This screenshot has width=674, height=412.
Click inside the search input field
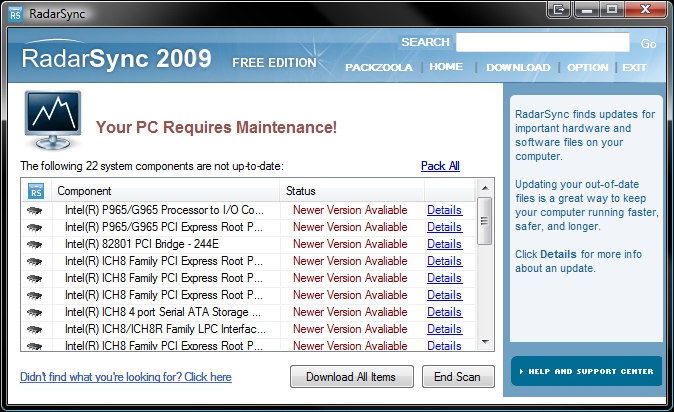click(542, 43)
